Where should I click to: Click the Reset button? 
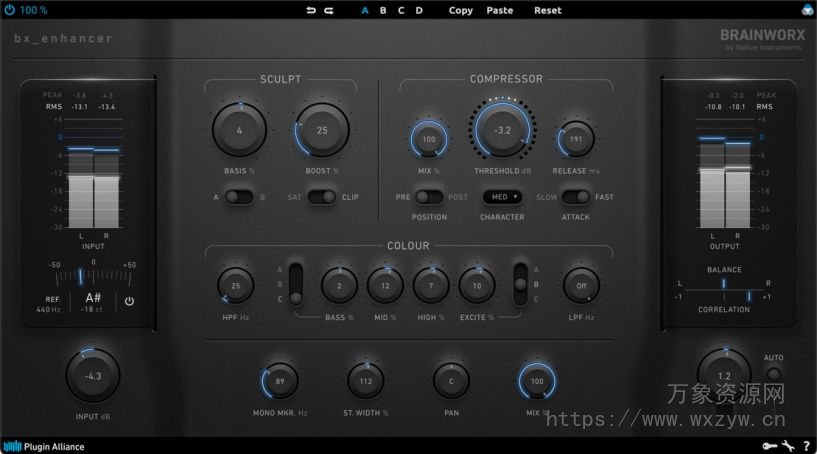pos(548,10)
